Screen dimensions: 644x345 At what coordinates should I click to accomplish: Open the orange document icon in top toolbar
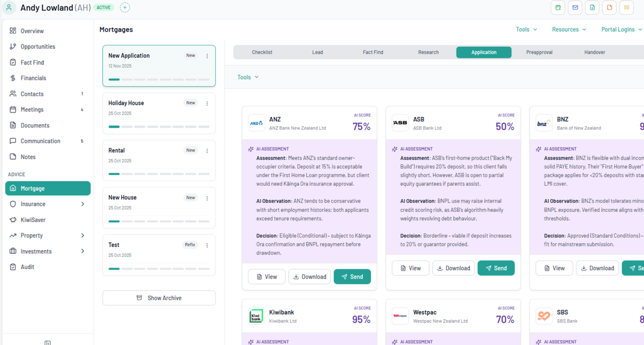(609, 7)
